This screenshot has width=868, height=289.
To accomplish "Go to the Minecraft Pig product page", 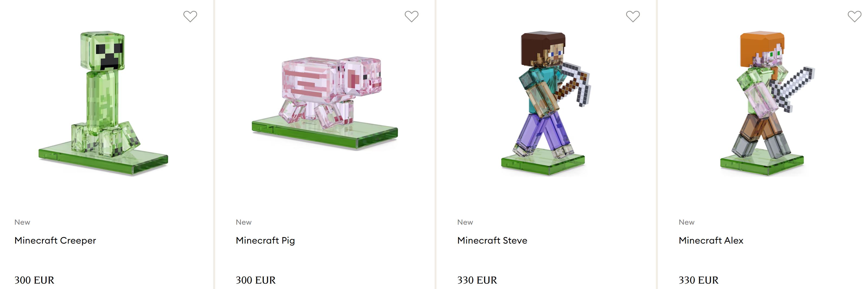I will [265, 240].
